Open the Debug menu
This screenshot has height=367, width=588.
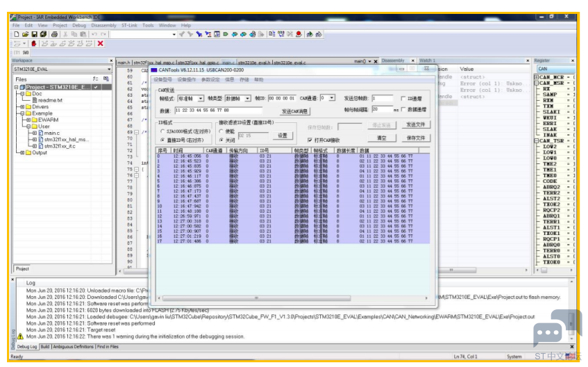pos(79,25)
